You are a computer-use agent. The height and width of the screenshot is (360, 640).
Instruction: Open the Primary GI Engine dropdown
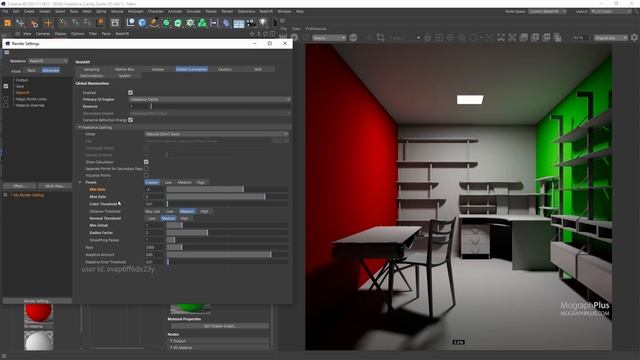pyautogui.click(x=210, y=99)
